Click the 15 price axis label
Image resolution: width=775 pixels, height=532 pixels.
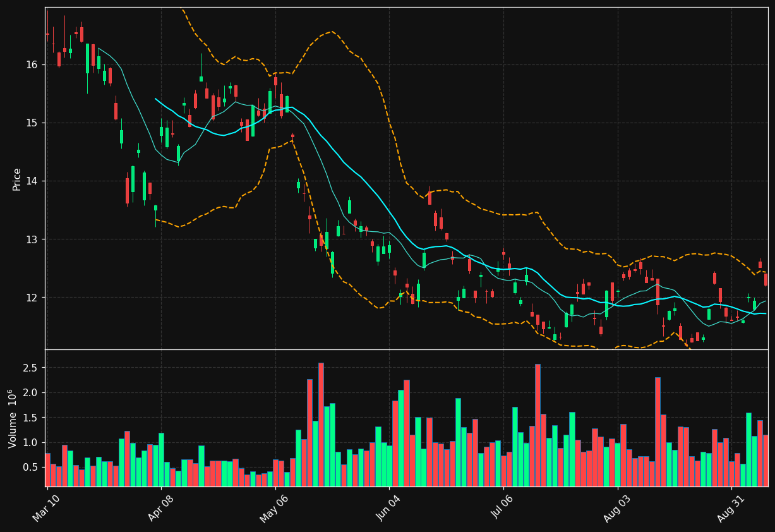32,123
